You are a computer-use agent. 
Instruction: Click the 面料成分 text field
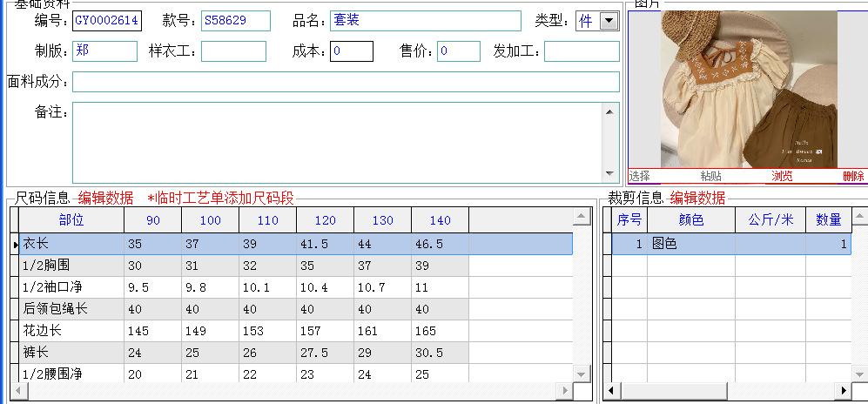(346, 82)
